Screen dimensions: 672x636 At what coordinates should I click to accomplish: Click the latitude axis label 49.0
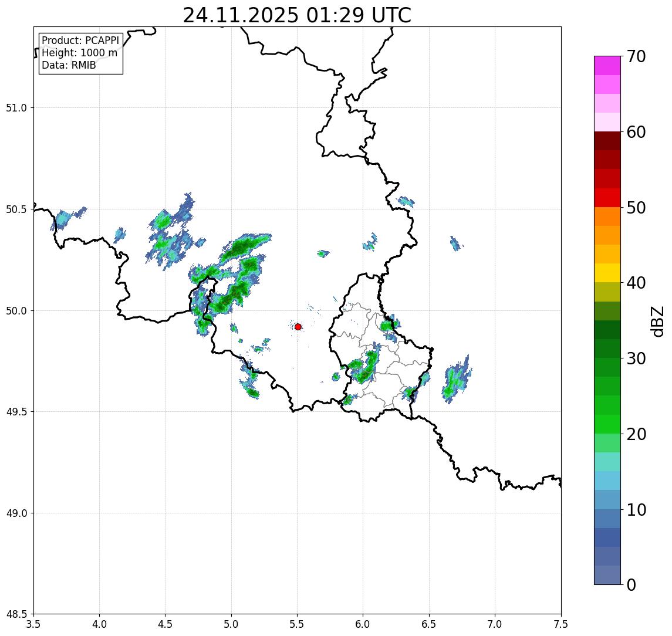pos(16,513)
